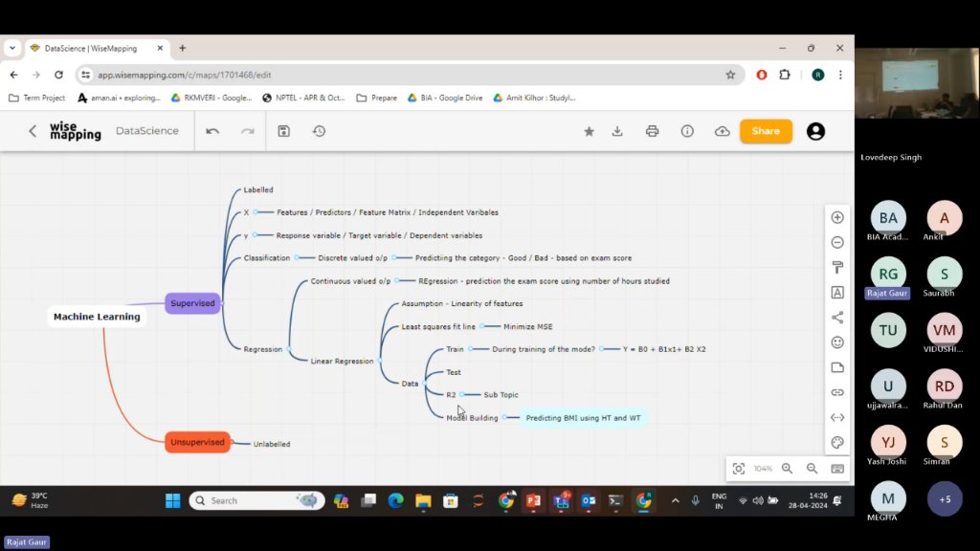Open the connection style tool
The image size is (980, 551).
pos(837,318)
